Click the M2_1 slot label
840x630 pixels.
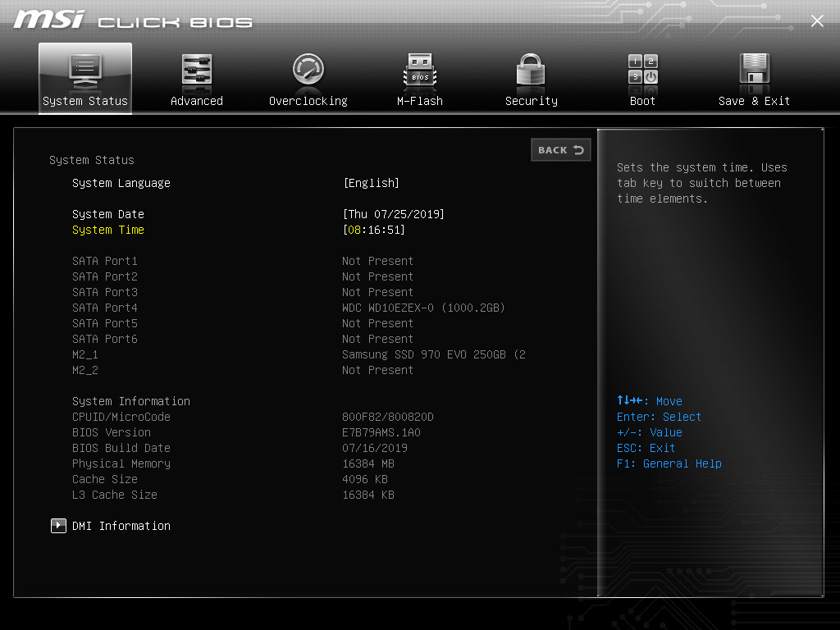pos(85,354)
